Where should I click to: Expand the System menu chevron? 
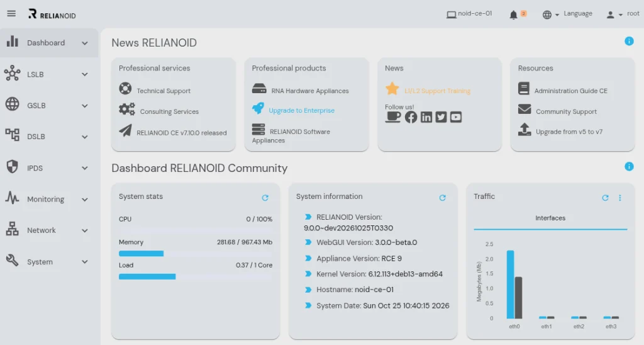point(85,262)
